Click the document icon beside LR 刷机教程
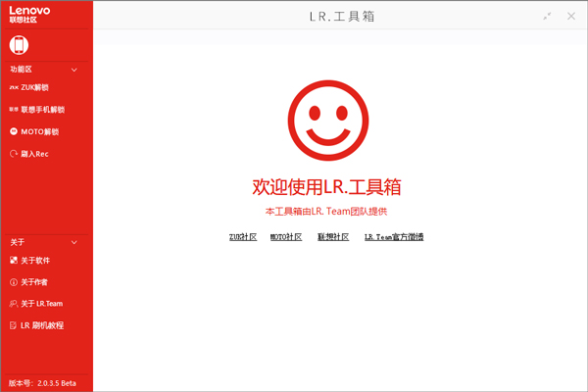Viewport: 588px width, 392px height. click(13, 325)
